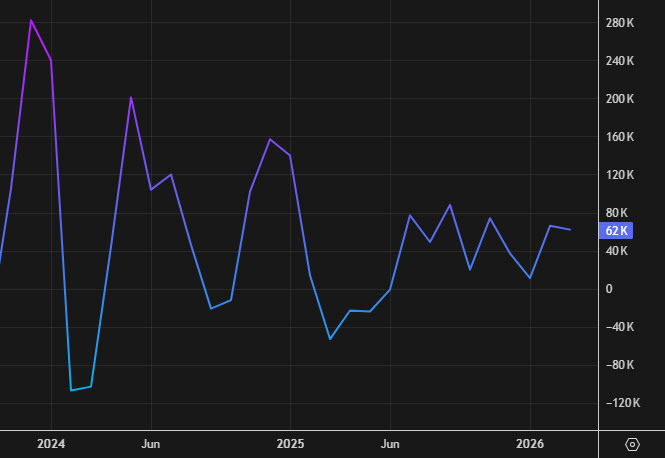
Task: Click the −120K price axis label
Action: pyautogui.click(x=623, y=403)
